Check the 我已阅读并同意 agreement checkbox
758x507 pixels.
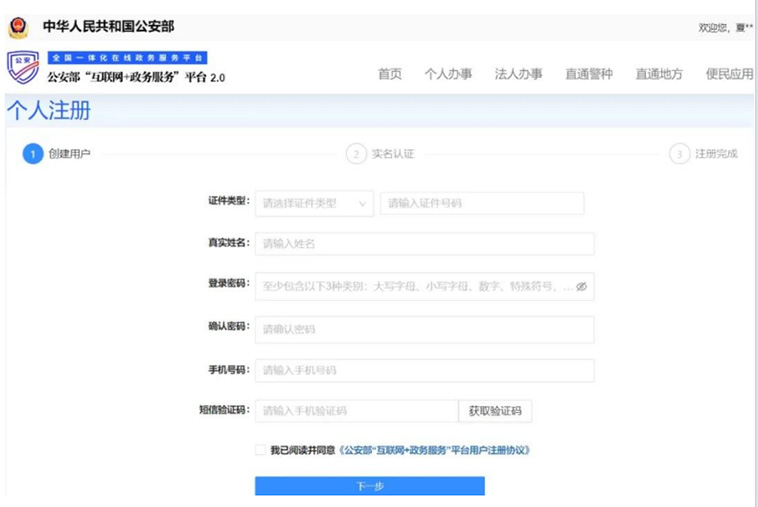click(x=261, y=450)
